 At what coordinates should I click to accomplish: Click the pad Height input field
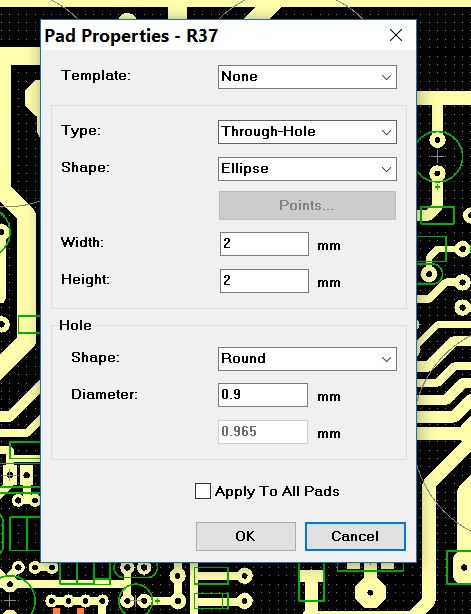(264, 281)
